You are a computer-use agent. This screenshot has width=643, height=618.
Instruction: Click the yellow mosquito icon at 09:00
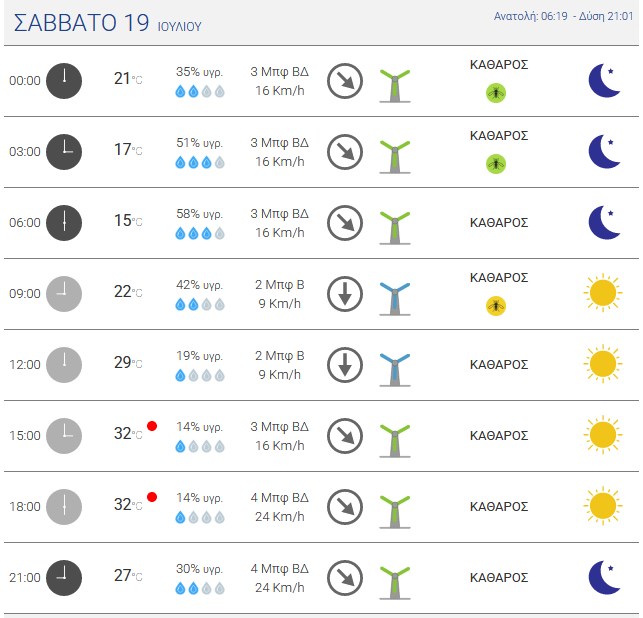[x=496, y=306]
